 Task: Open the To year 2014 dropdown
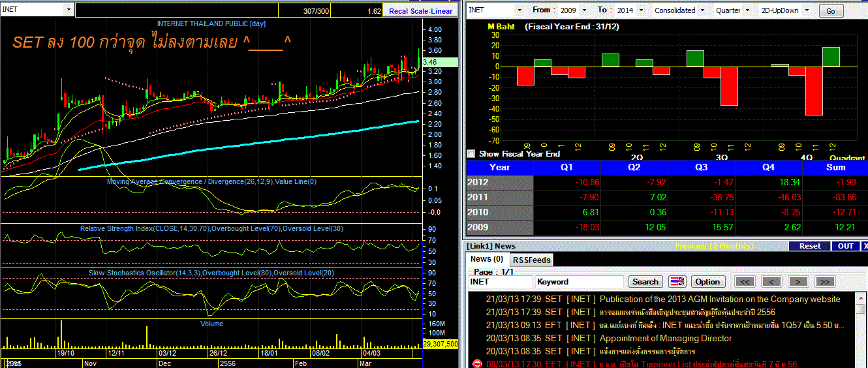pos(640,10)
